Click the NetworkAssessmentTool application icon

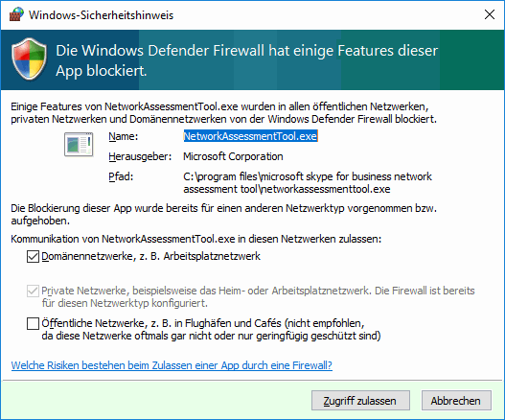(79, 144)
